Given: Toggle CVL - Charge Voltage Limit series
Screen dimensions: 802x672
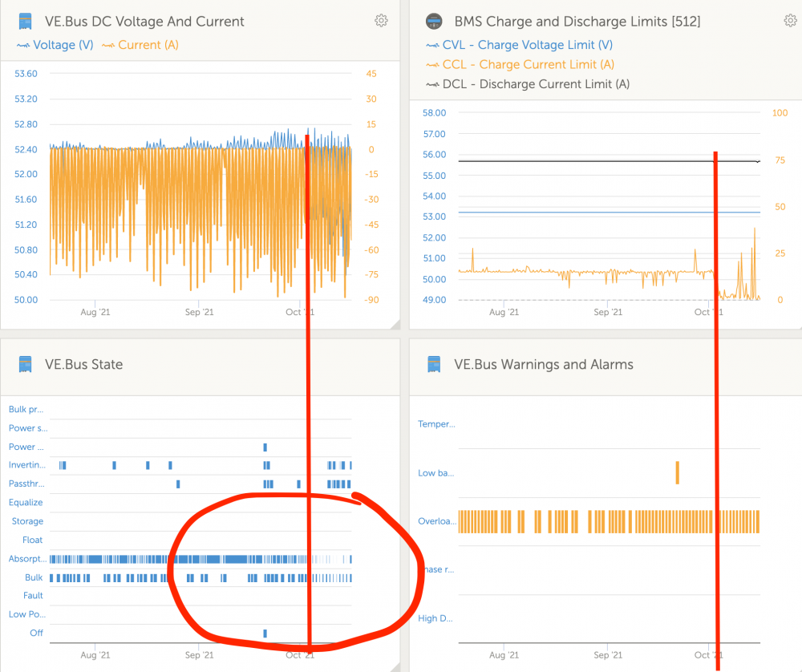Looking at the screenshot, I should (x=519, y=45).
